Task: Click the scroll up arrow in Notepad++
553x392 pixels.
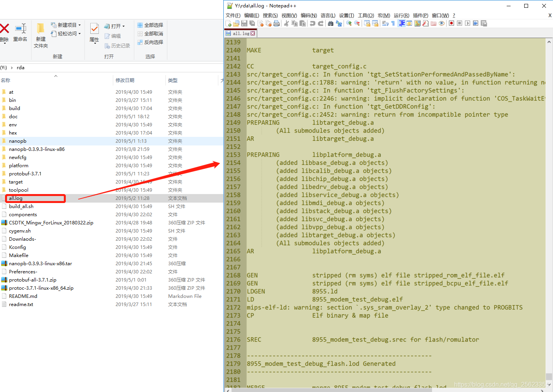Action: point(549,42)
